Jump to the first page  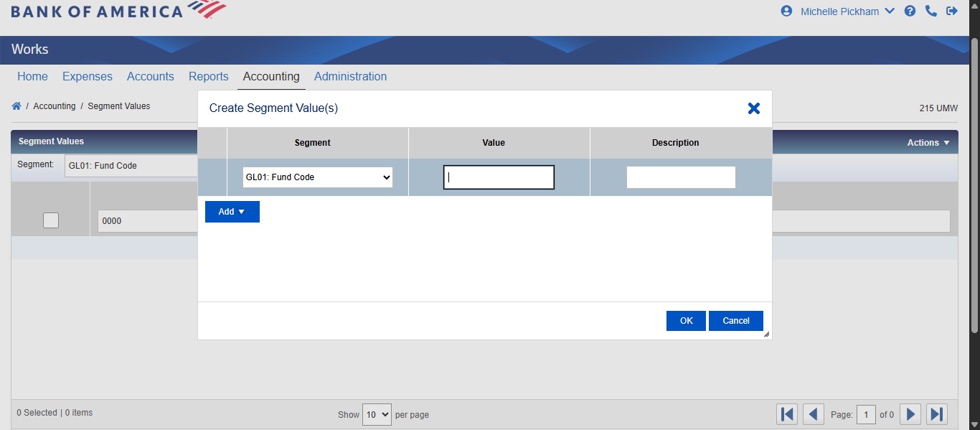(787, 413)
